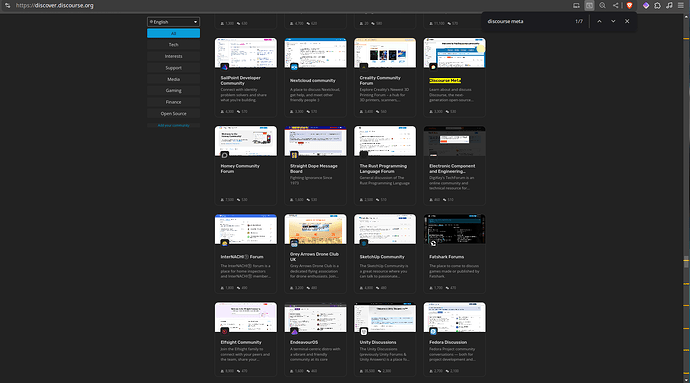Go to next find match arrow

point(613,21)
